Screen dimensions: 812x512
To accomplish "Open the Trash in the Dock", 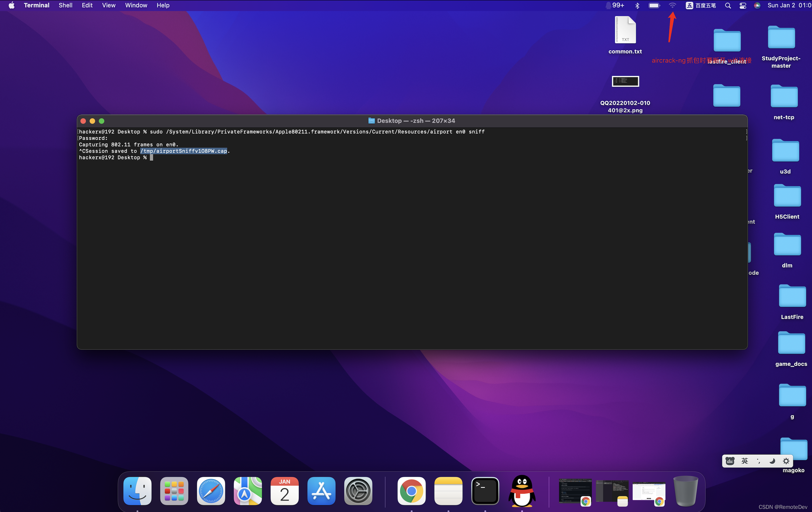I will coord(685,491).
